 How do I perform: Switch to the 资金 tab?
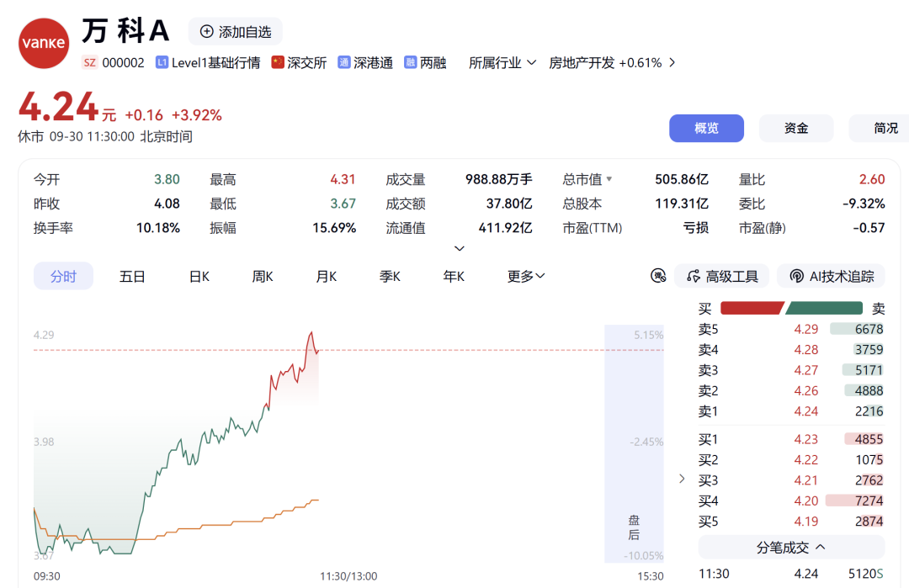tap(796, 128)
